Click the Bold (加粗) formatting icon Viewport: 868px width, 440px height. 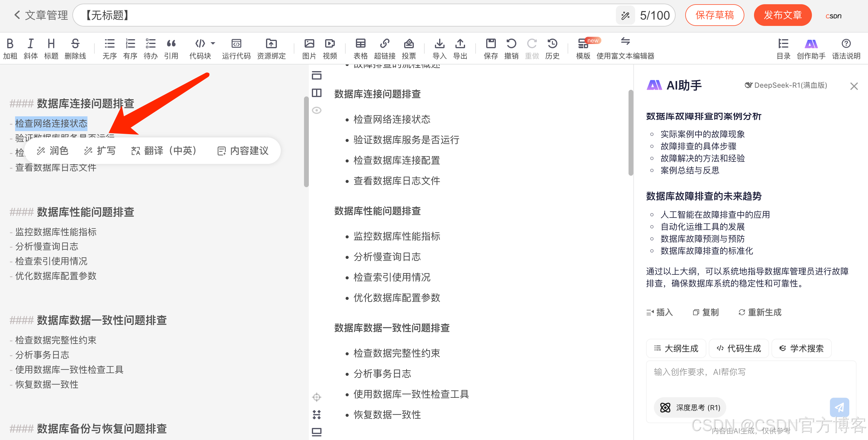click(10, 44)
